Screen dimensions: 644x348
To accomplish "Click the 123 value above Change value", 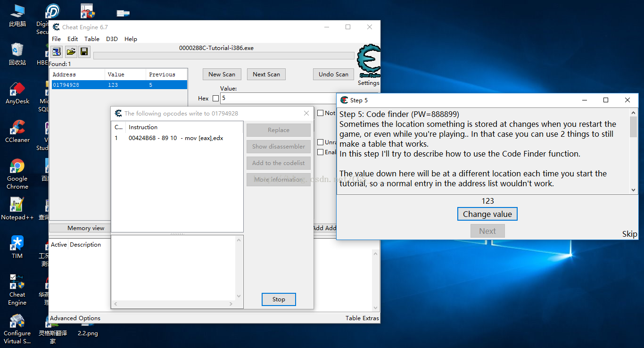I will (x=487, y=201).
